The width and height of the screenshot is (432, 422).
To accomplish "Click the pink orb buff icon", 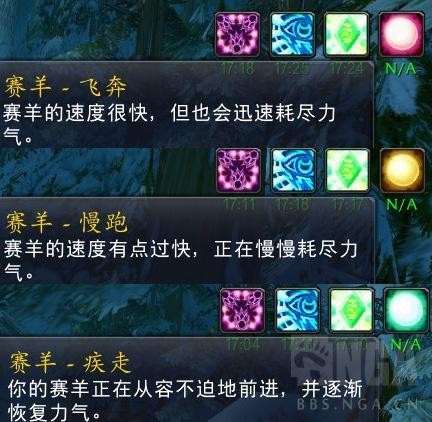I will point(402,34).
